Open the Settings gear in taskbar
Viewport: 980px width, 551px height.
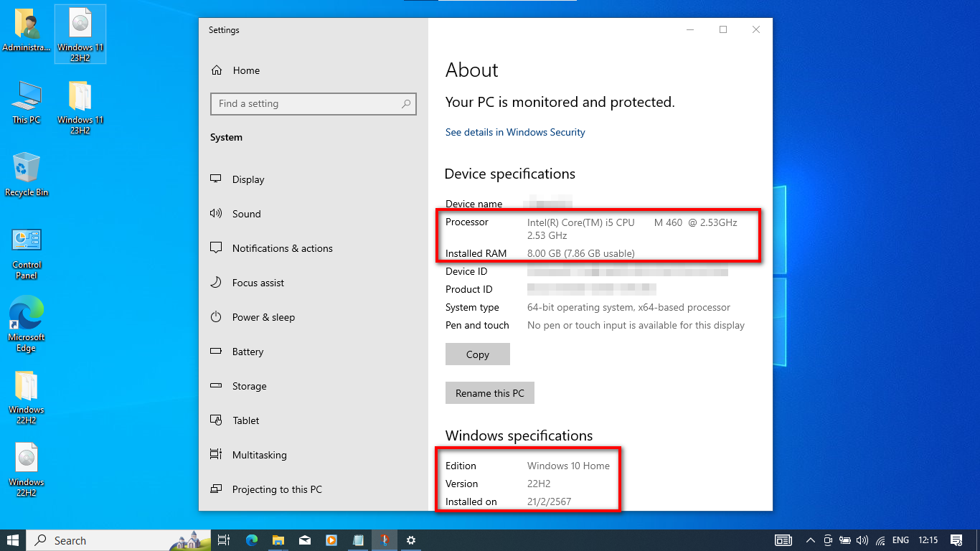[x=411, y=540]
